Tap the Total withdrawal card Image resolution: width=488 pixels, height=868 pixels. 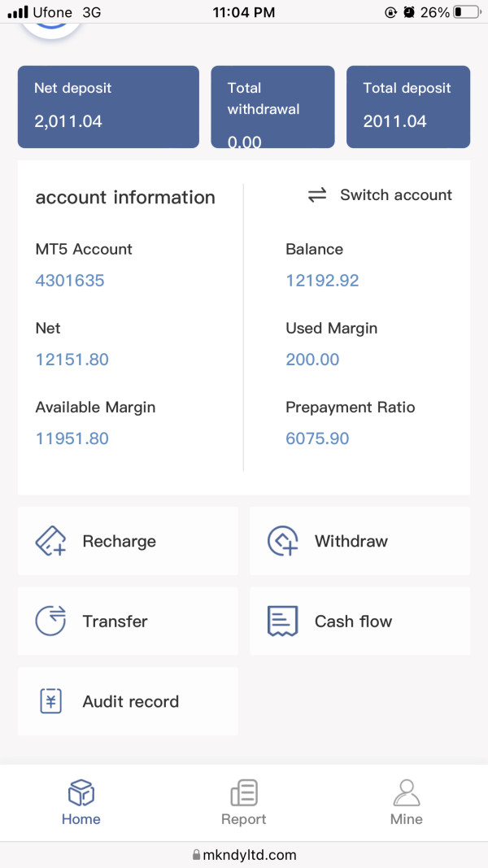272,107
